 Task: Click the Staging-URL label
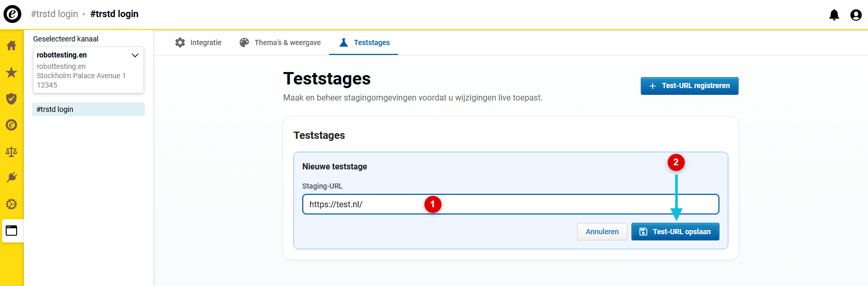(x=322, y=186)
